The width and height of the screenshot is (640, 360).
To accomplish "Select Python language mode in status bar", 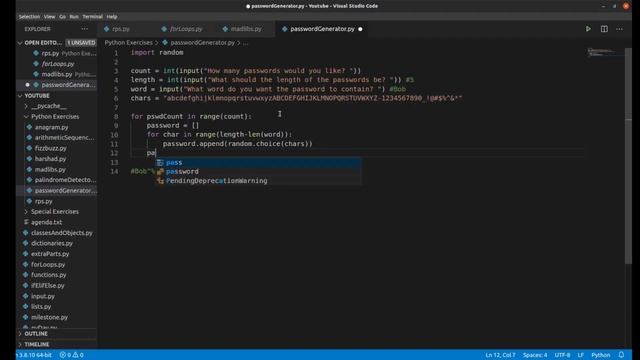I will click(x=600, y=355).
